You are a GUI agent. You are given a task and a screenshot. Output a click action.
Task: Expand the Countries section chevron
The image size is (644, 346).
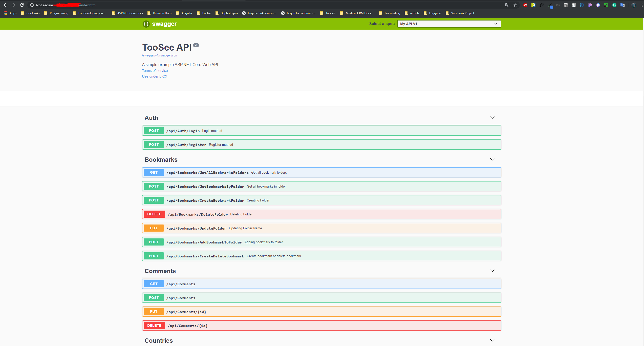pyautogui.click(x=492, y=340)
